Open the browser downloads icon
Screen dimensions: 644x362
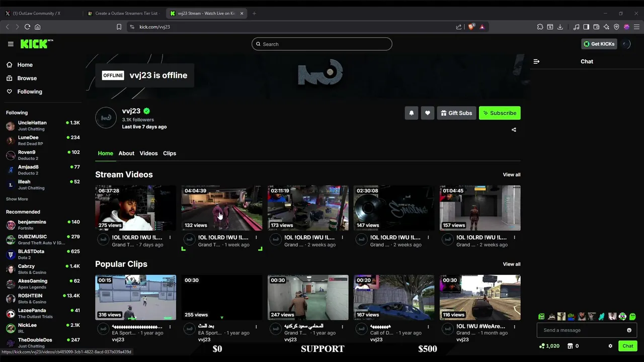click(560, 27)
